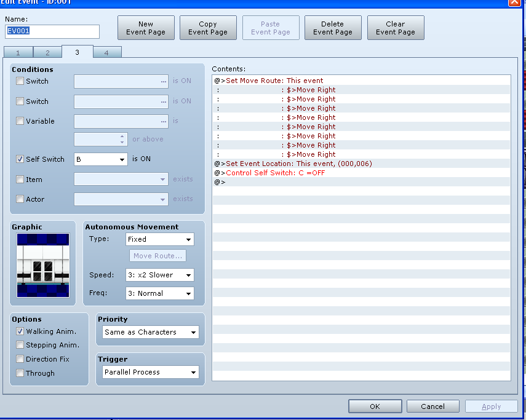Expand the Trigger dropdown showing Parallel Process
This screenshot has height=420, width=526.
coord(151,372)
